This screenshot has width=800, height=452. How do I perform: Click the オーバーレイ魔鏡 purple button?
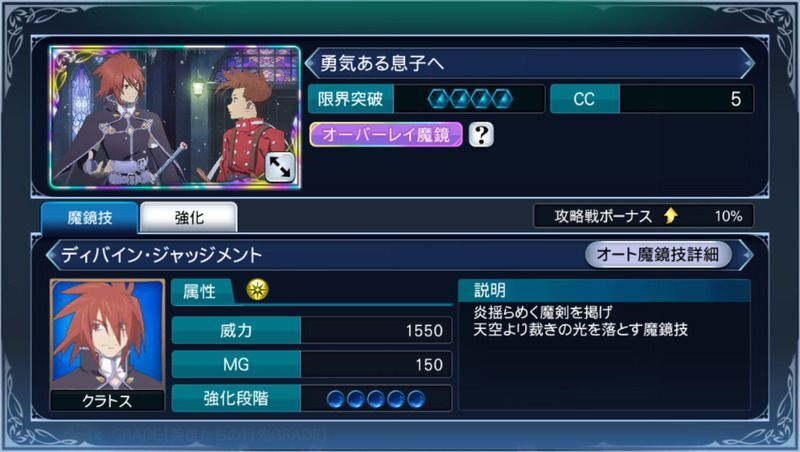pos(386,135)
